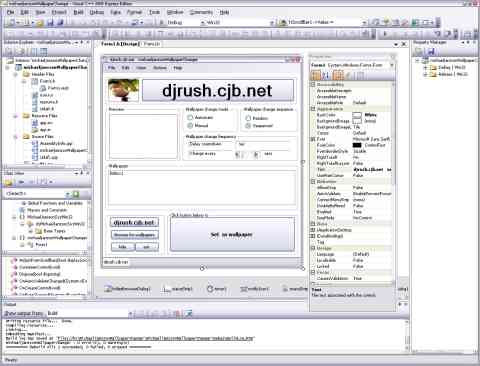Open the Properties object selector Form1 dropdown
Viewport: 480px width, 366px height.
392,65
